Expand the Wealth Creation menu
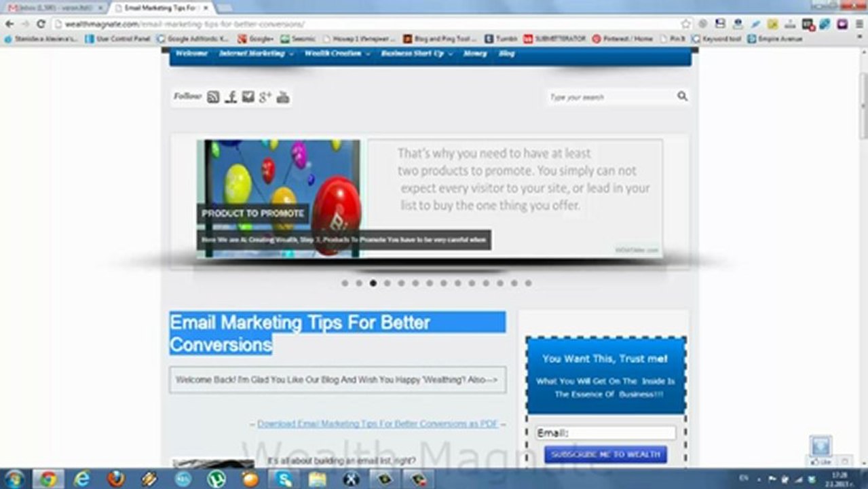Screen dimensions: 868x489 [337, 54]
